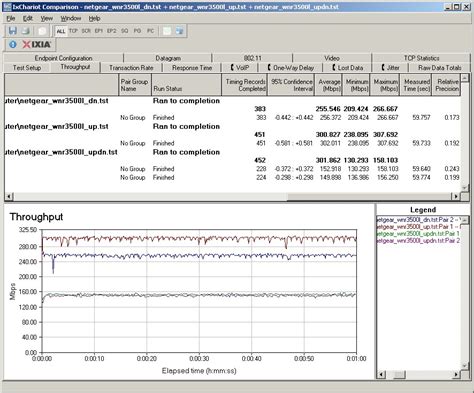Click the Measured Time (sec) column header

click(416, 85)
